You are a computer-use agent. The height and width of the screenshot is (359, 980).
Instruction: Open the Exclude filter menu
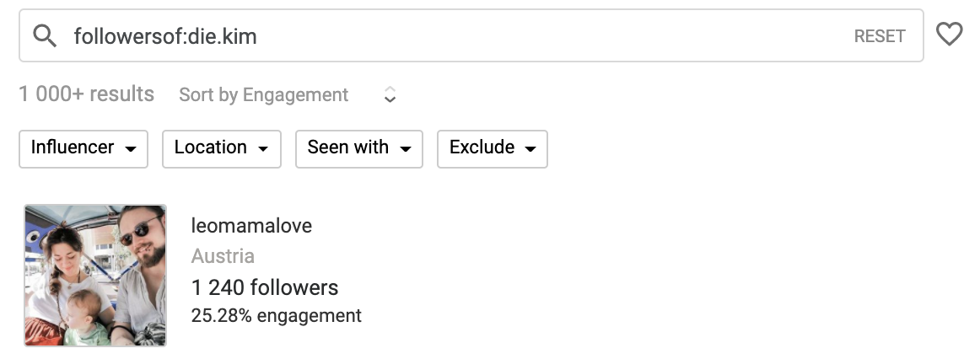493,148
